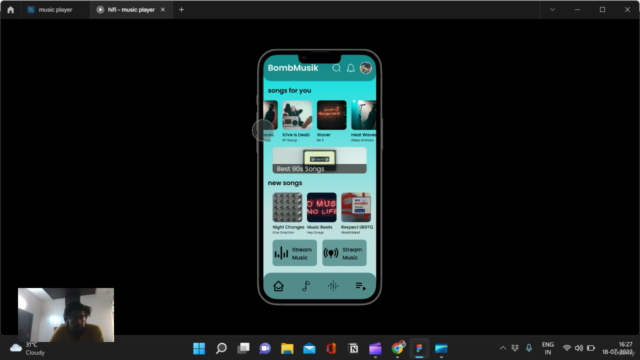Click the microphone tray icon
The image size is (640, 360).
coord(529,348)
